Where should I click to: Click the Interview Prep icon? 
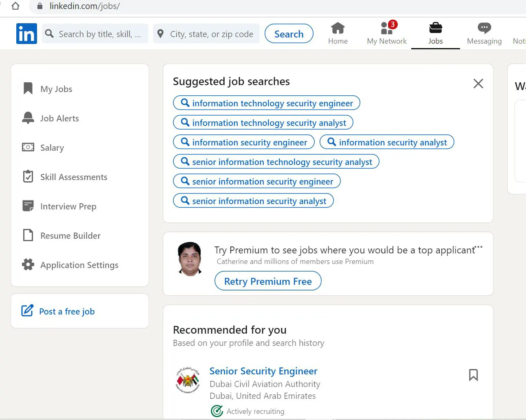pyautogui.click(x=28, y=206)
